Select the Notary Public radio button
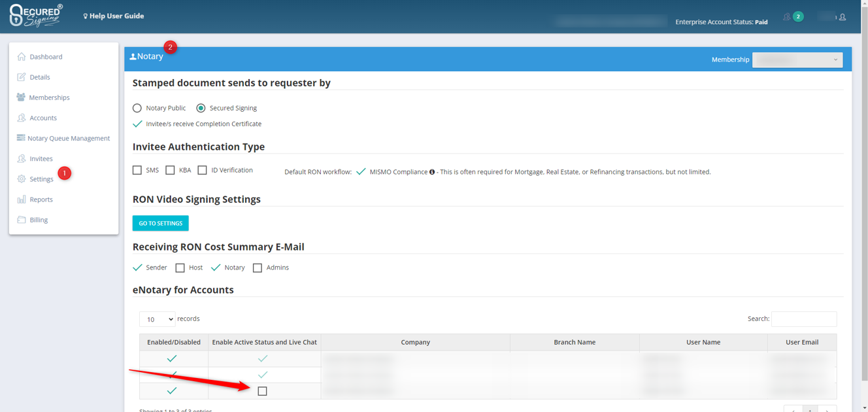This screenshot has height=412, width=868. point(137,108)
